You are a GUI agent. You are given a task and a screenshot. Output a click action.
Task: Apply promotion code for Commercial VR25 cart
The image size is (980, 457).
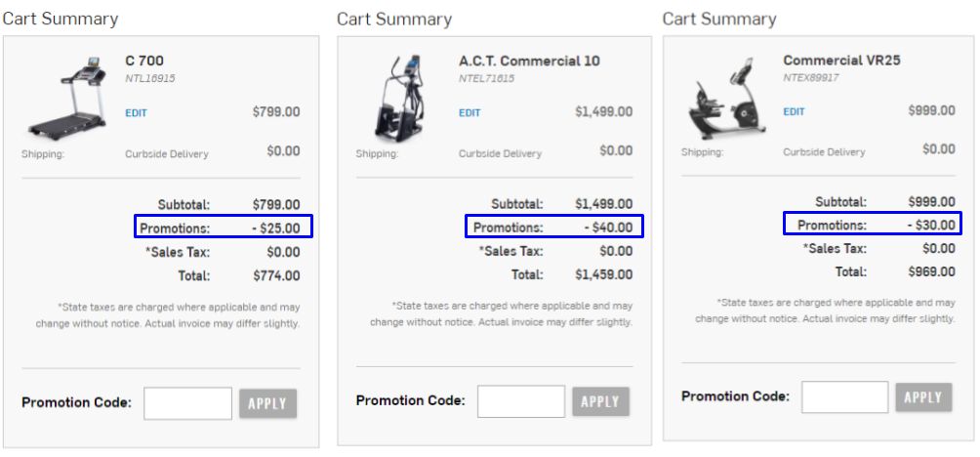(x=923, y=397)
